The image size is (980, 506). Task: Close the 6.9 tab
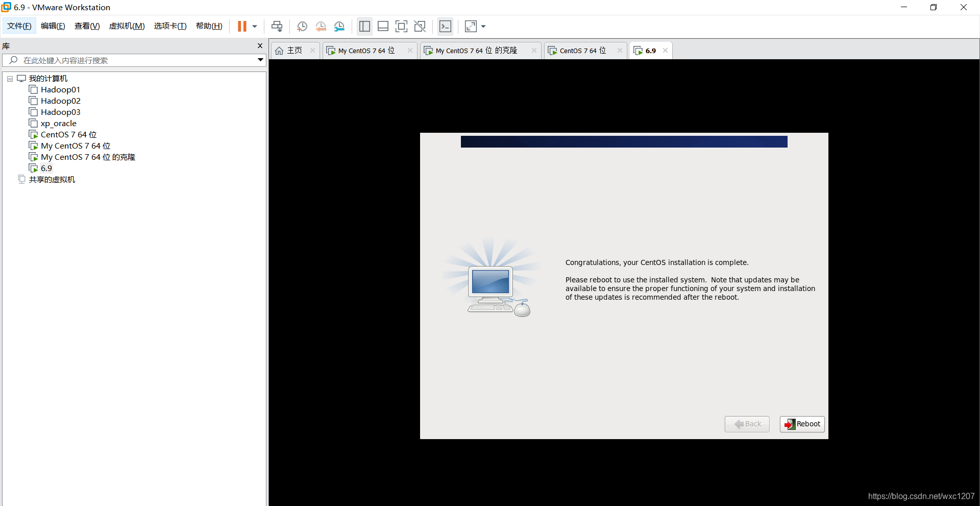tap(665, 51)
